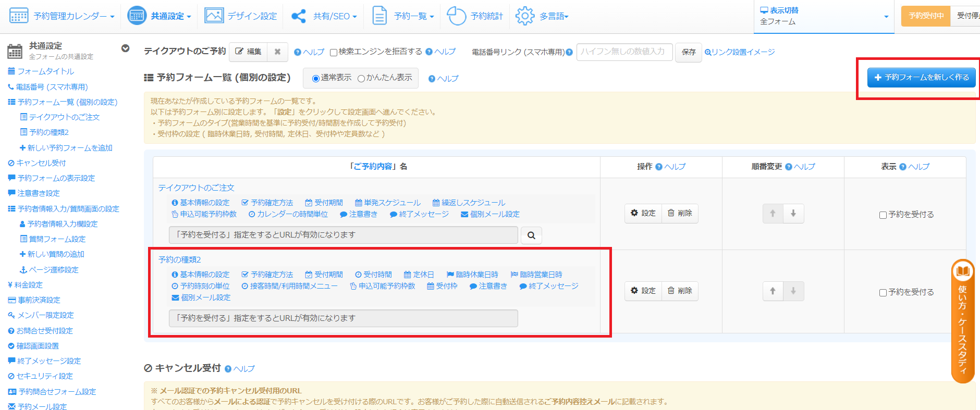
Task: Open 予約メール設定 in sidebar
Action: point(37,406)
